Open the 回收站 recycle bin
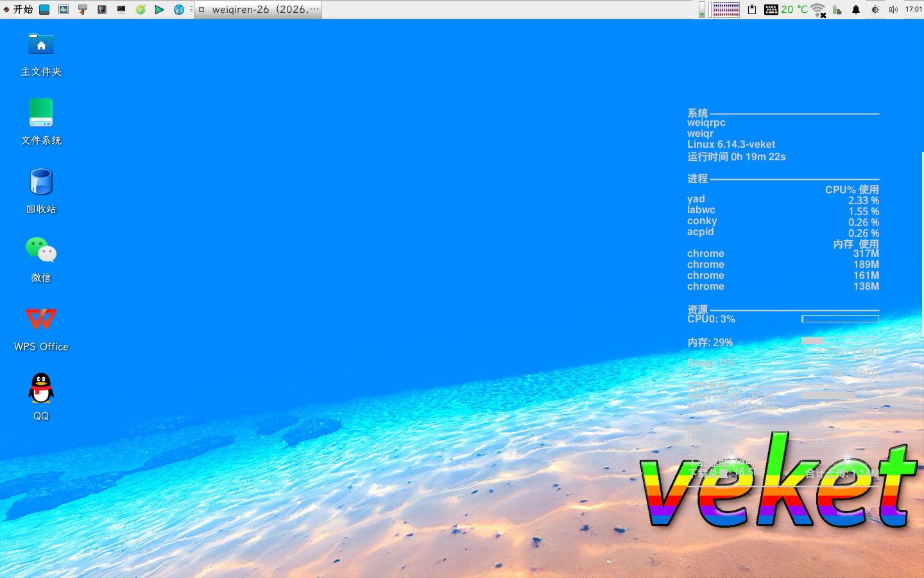This screenshot has height=578, width=924. (x=40, y=182)
